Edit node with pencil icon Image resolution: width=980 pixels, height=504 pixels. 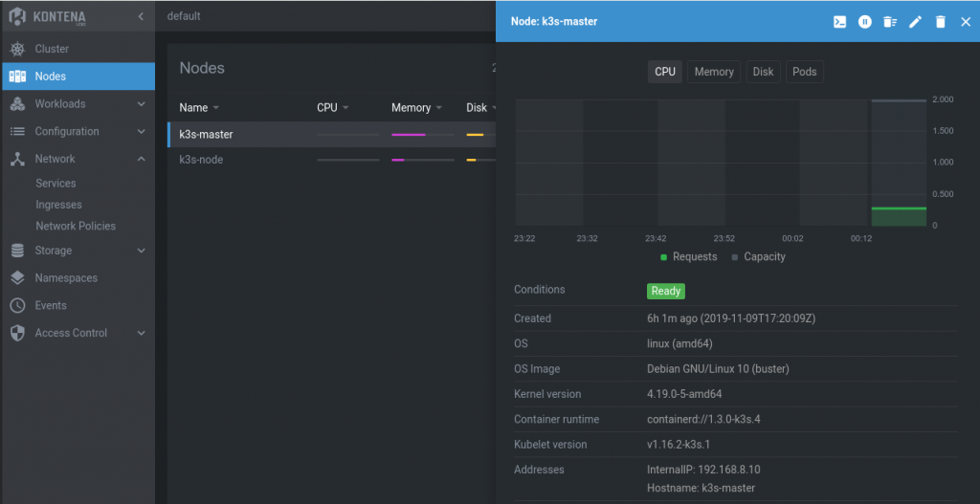[915, 22]
